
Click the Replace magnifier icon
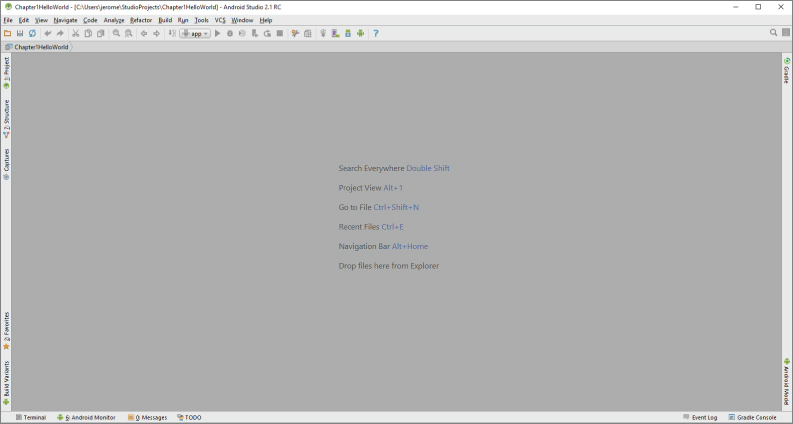128,33
